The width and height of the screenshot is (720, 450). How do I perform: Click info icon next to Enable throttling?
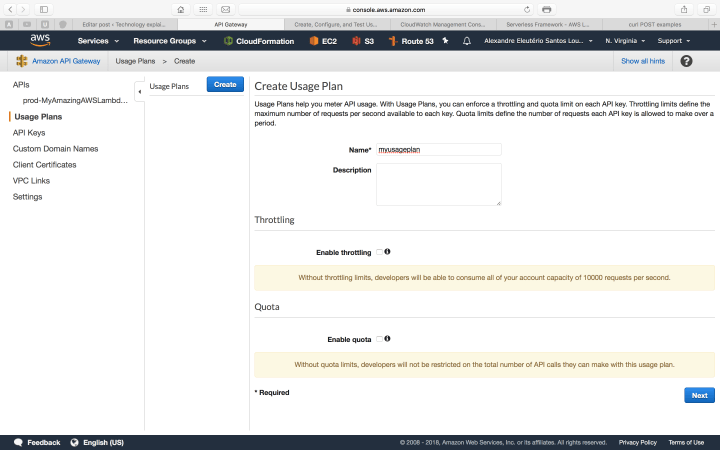[x=388, y=252]
